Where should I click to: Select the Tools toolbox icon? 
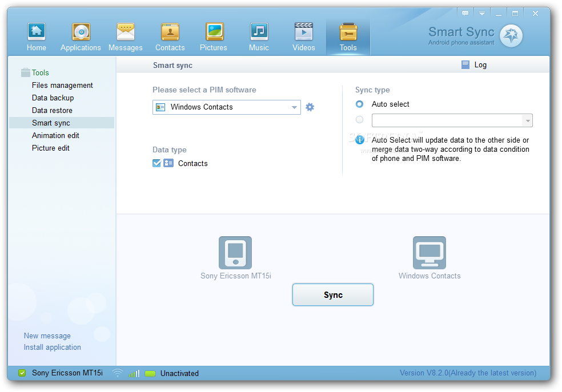pyautogui.click(x=348, y=32)
